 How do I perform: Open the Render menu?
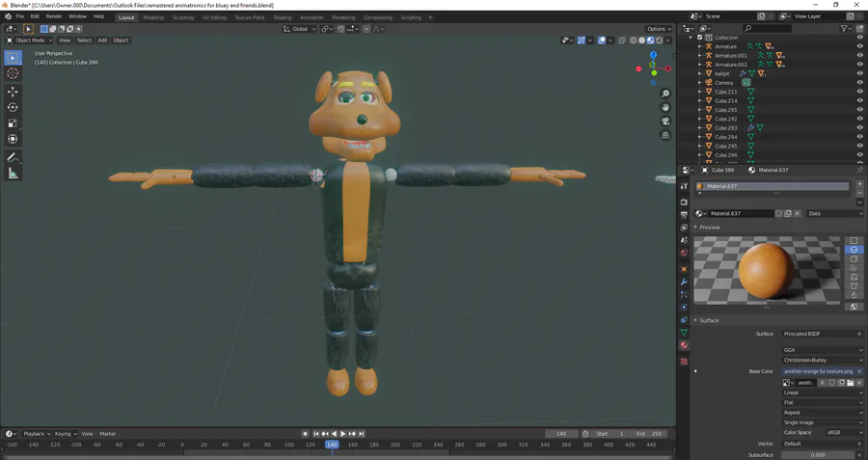(x=54, y=16)
